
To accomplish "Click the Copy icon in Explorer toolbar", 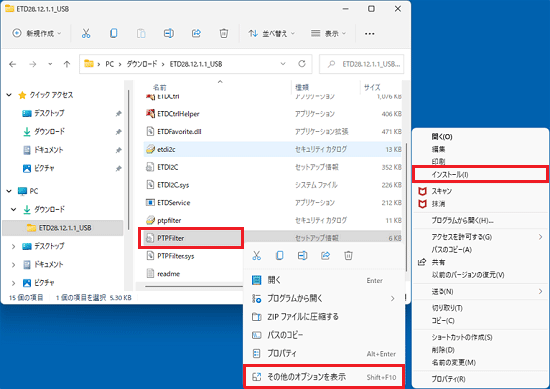I will [x=113, y=33].
